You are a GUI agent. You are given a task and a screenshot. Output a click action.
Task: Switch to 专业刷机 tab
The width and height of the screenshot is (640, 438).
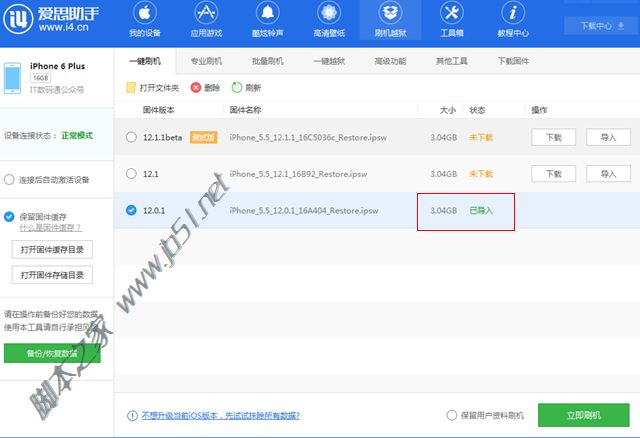207,61
